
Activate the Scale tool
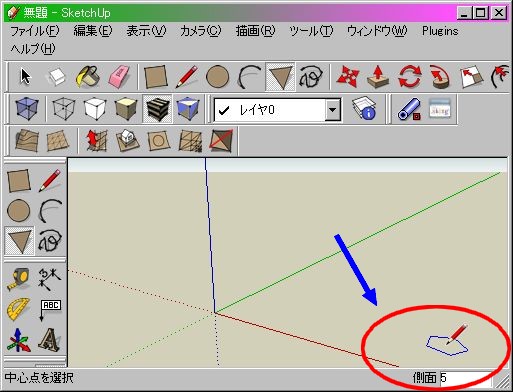471,77
